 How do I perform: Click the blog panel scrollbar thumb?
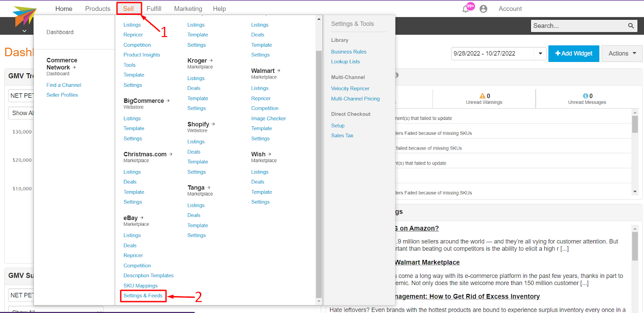pyautogui.click(x=635, y=246)
